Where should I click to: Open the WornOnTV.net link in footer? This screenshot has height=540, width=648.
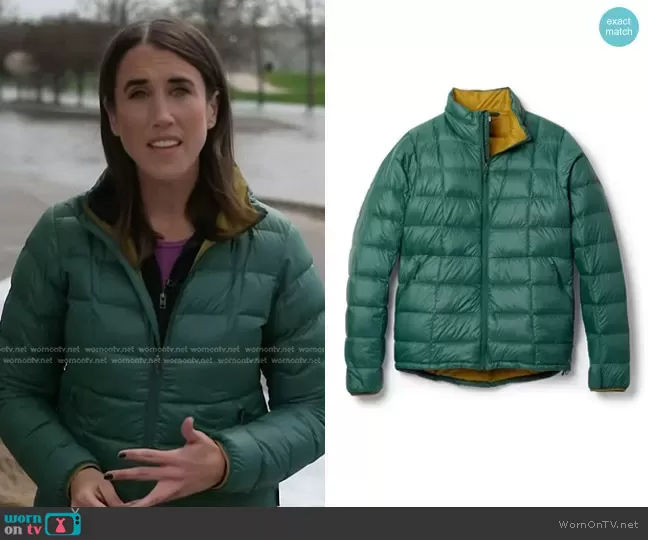tap(596, 524)
